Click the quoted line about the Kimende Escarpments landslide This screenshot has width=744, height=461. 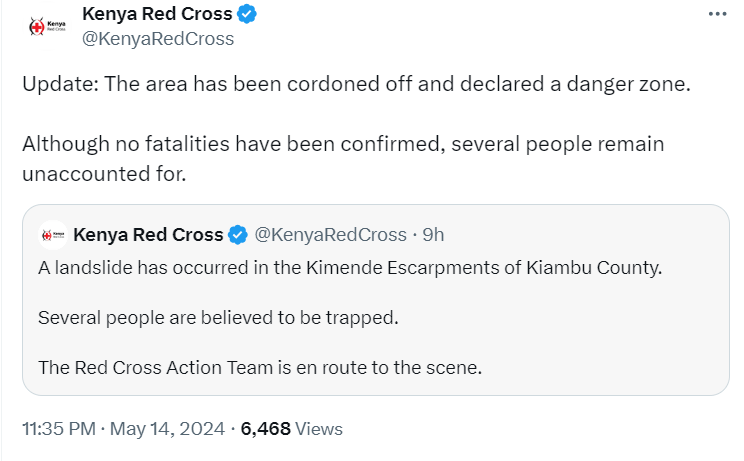point(350,268)
